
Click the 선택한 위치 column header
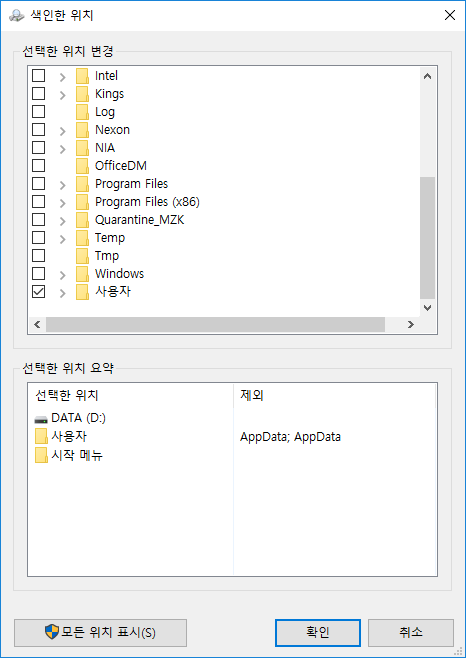click(x=131, y=395)
